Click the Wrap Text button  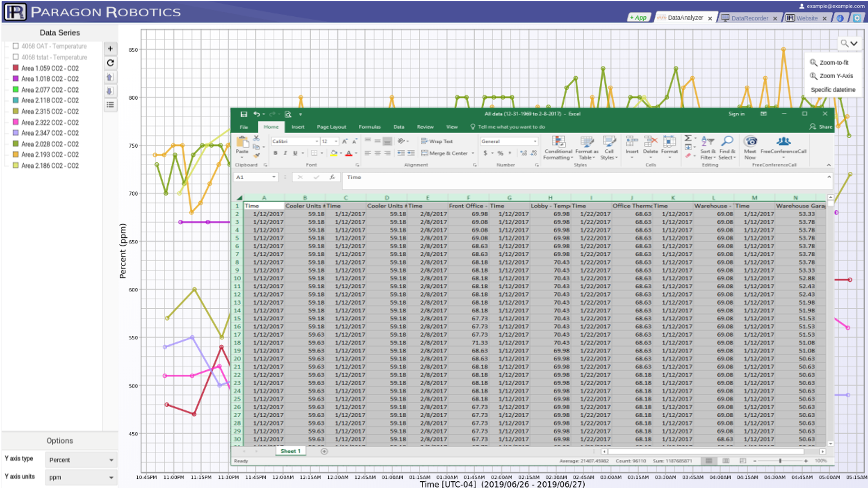click(437, 141)
